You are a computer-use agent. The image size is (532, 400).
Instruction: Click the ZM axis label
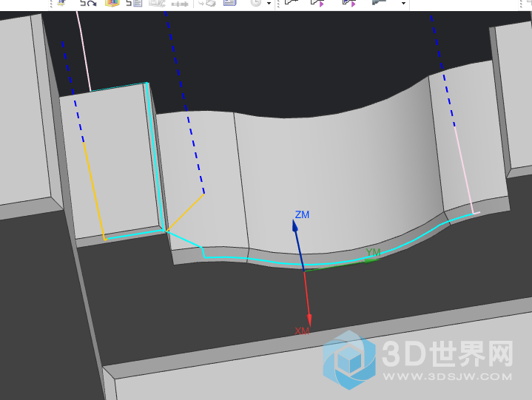point(302,214)
